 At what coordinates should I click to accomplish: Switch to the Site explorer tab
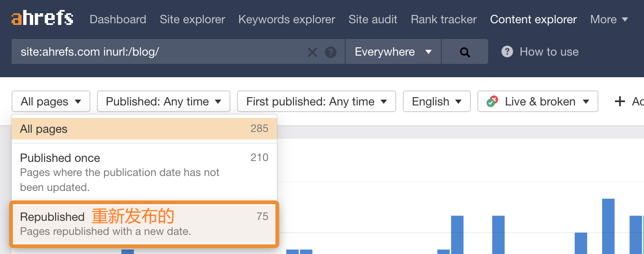tap(192, 19)
